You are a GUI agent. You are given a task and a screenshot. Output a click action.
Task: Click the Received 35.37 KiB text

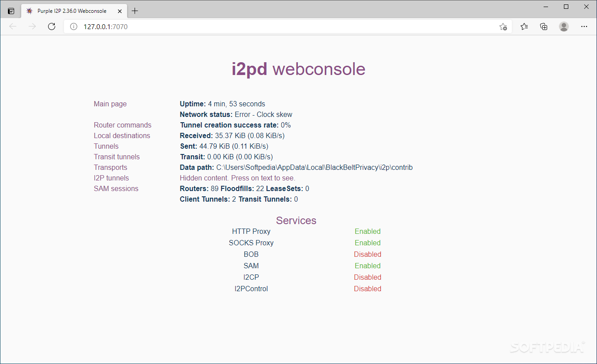[232, 136]
